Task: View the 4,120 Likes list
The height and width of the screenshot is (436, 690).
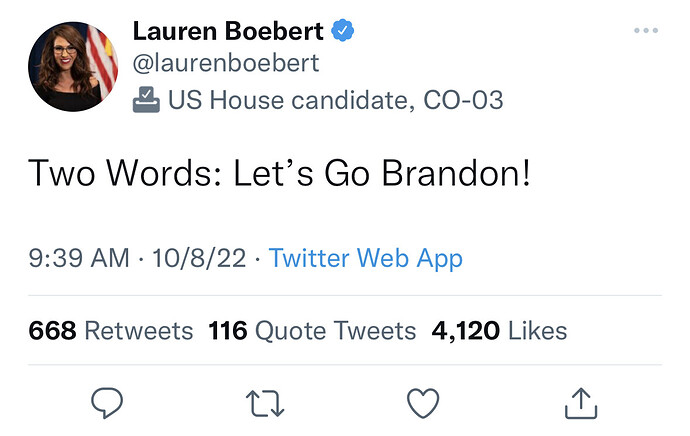Action: [x=499, y=330]
